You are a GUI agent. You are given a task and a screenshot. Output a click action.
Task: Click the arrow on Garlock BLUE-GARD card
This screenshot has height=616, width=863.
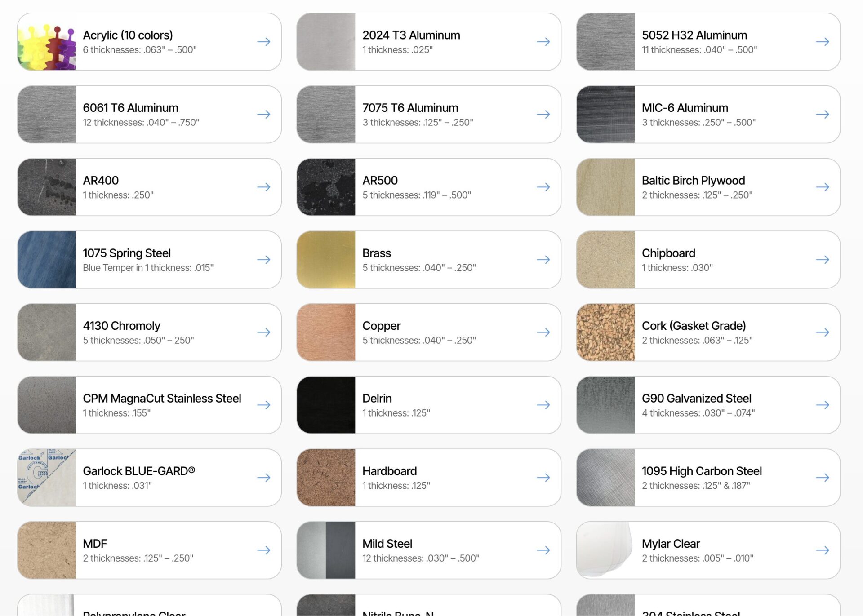[264, 478]
